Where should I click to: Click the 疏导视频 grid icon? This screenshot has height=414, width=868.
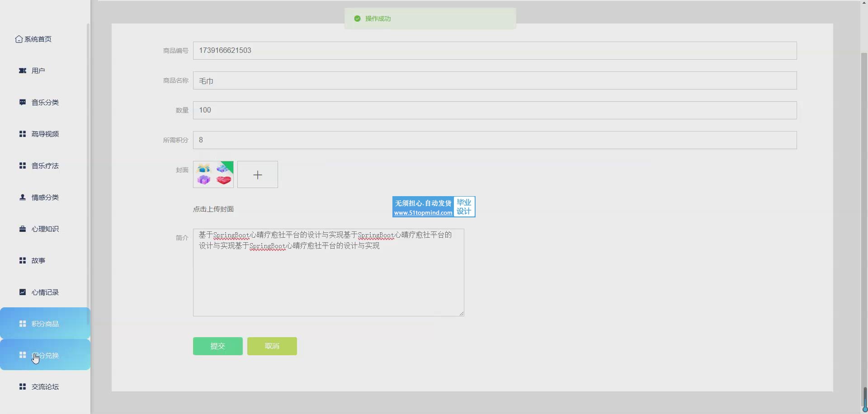pyautogui.click(x=22, y=134)
